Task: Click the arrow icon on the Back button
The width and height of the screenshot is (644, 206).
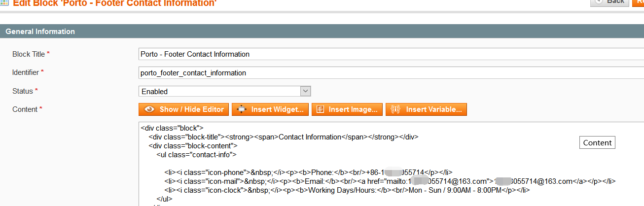Action: [x=599, y=1]
